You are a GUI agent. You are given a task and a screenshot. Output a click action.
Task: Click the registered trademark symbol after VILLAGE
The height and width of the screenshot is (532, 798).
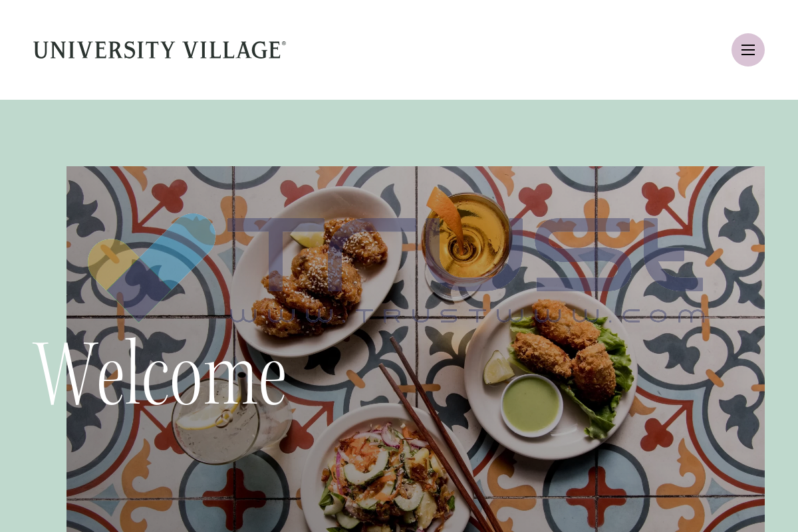click(284, 43)
